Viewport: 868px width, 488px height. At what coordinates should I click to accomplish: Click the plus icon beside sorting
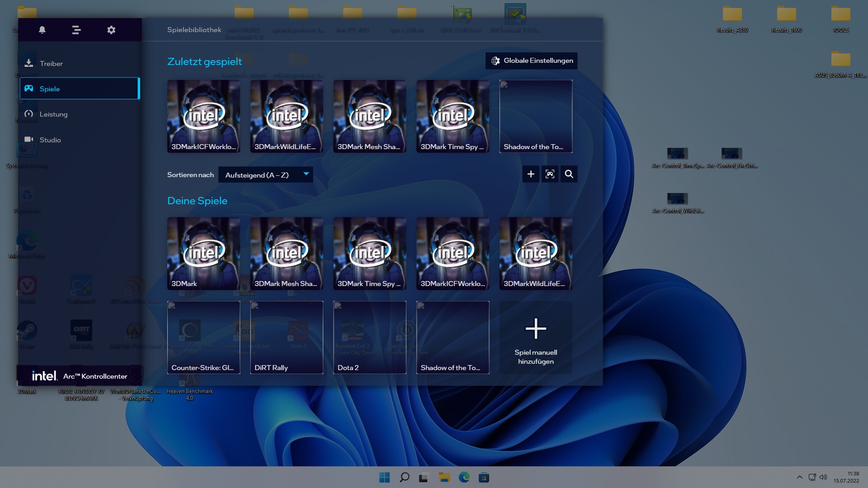click(x=531, y=174)
